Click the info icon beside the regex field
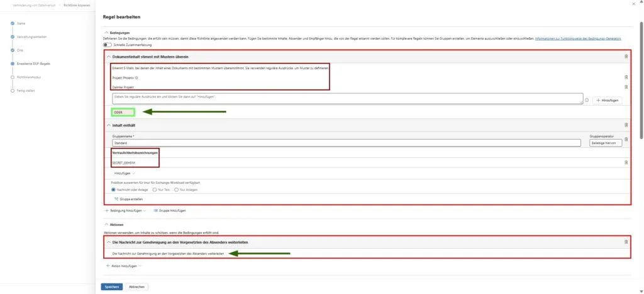The image size is (644, 294). (x=587, y=100)
